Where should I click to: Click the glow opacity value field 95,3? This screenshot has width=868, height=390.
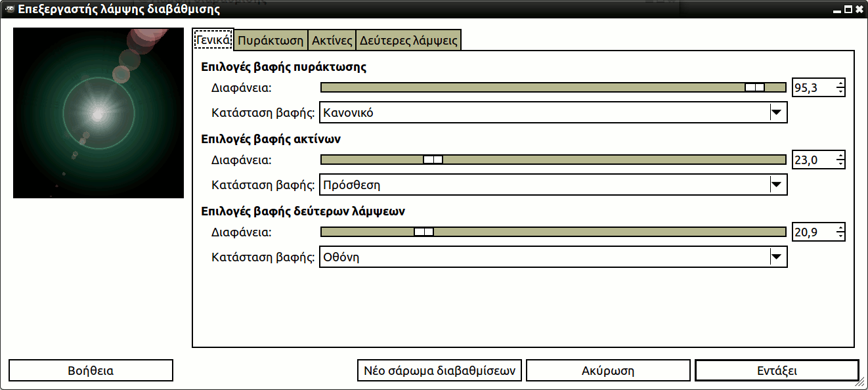click(814, 87)
